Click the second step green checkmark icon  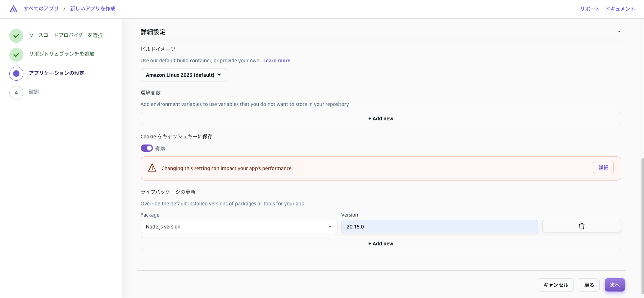click(x=16, y=55)
